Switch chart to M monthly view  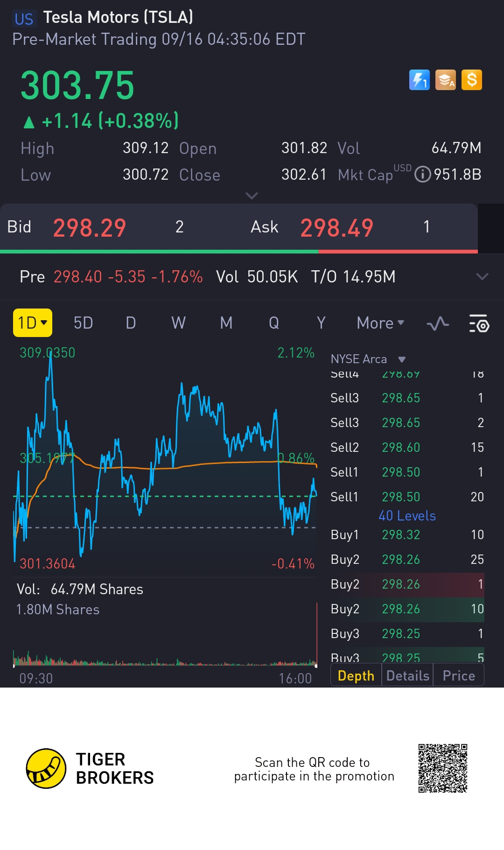[x=226, y=323]
